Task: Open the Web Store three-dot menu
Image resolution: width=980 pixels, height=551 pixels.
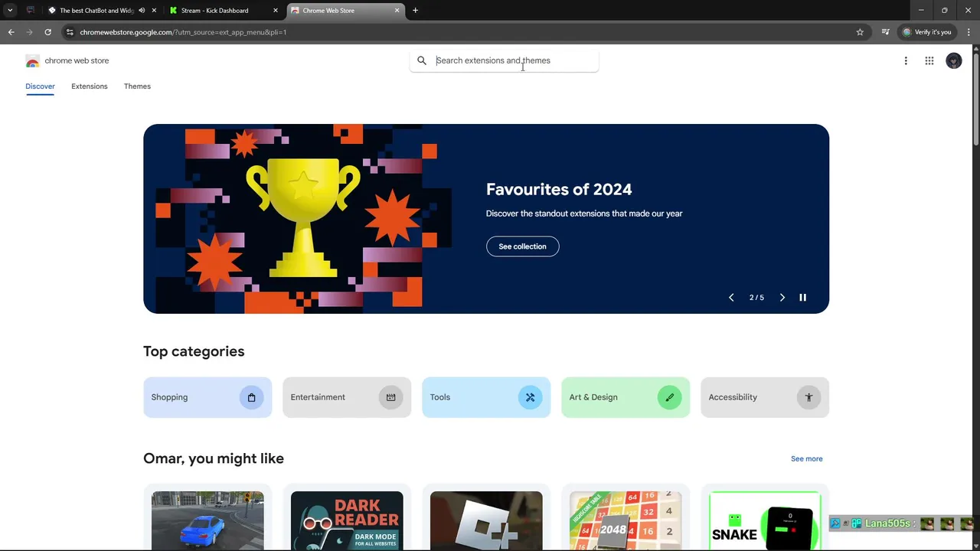Action: (x=906, y=61)
